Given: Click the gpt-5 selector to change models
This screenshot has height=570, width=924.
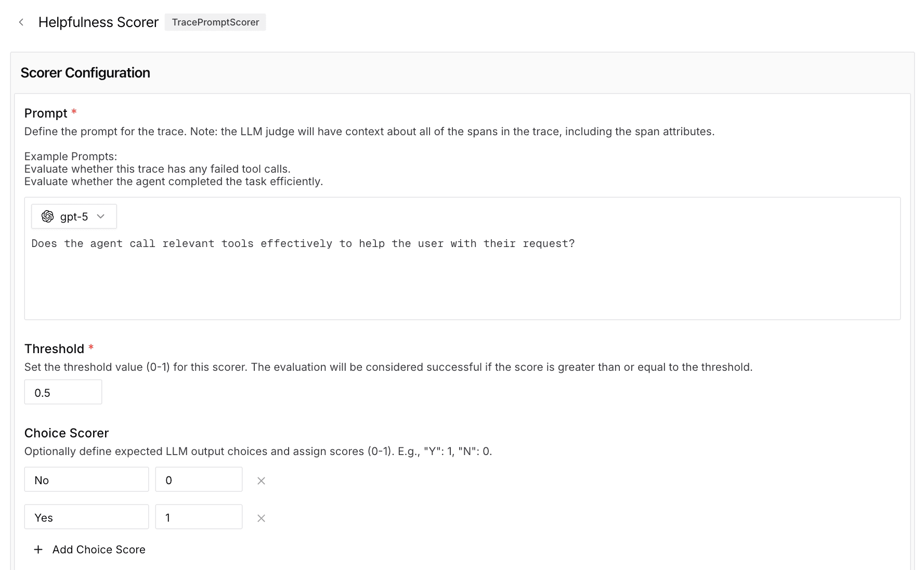Looking at the screenshot, I should click(x=73, y=216).
